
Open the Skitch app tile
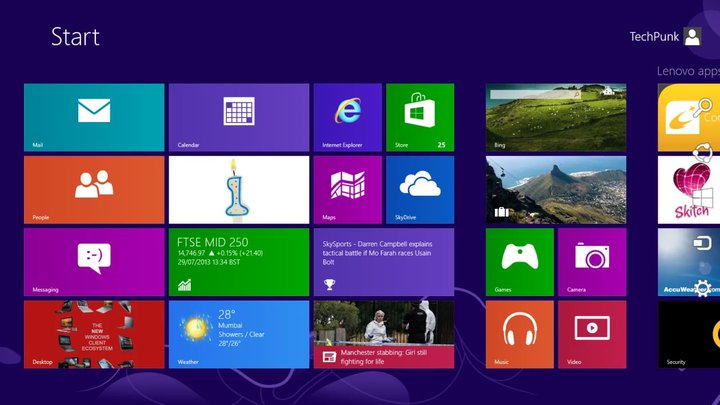click(x=689, y=190)
